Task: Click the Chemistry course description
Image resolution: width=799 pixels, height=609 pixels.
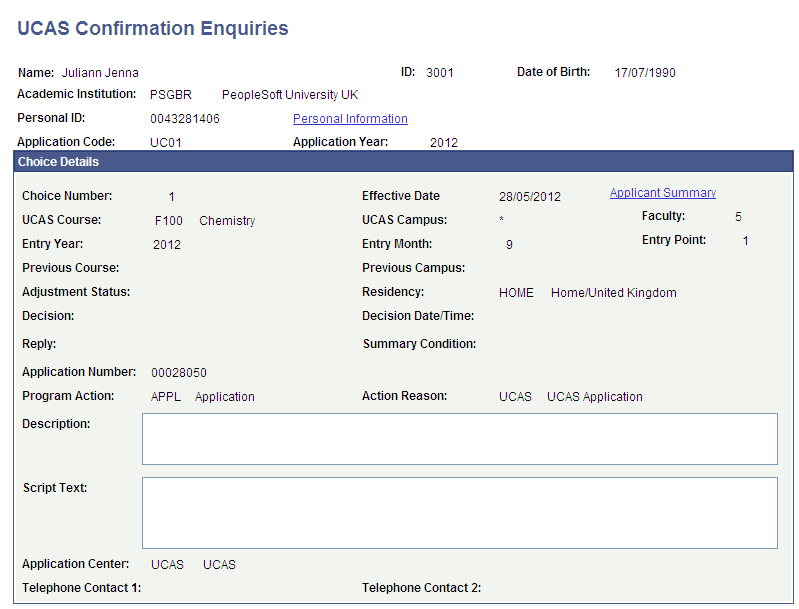Action: [x=227, y=221]
